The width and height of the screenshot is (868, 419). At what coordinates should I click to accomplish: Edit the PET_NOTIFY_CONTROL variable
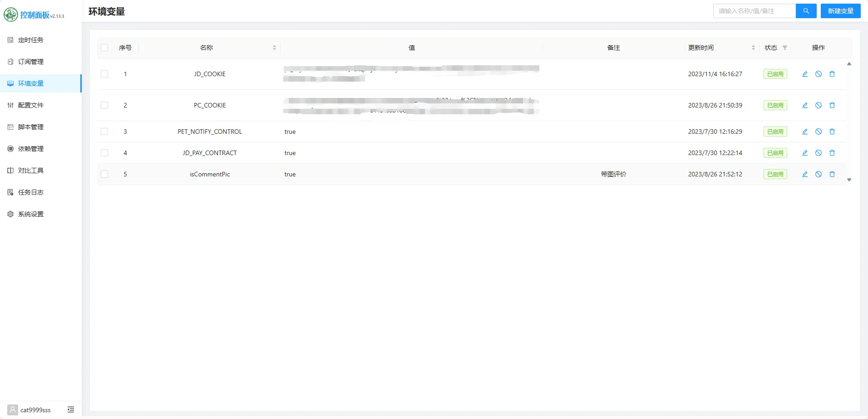[805, 132]
